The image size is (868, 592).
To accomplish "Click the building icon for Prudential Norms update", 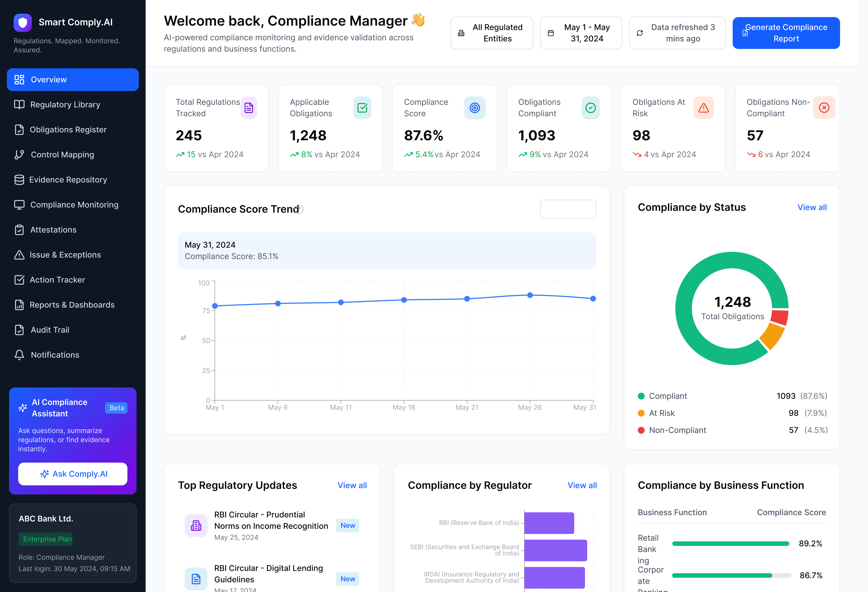I will point(196,526).
